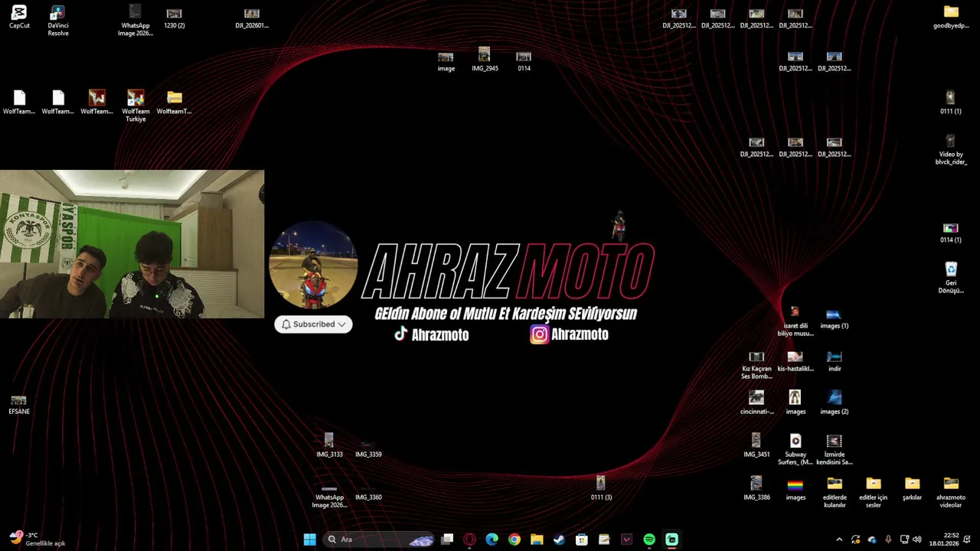
Task: Select the IMG_2945 desktop file
Action: [485, 60]
